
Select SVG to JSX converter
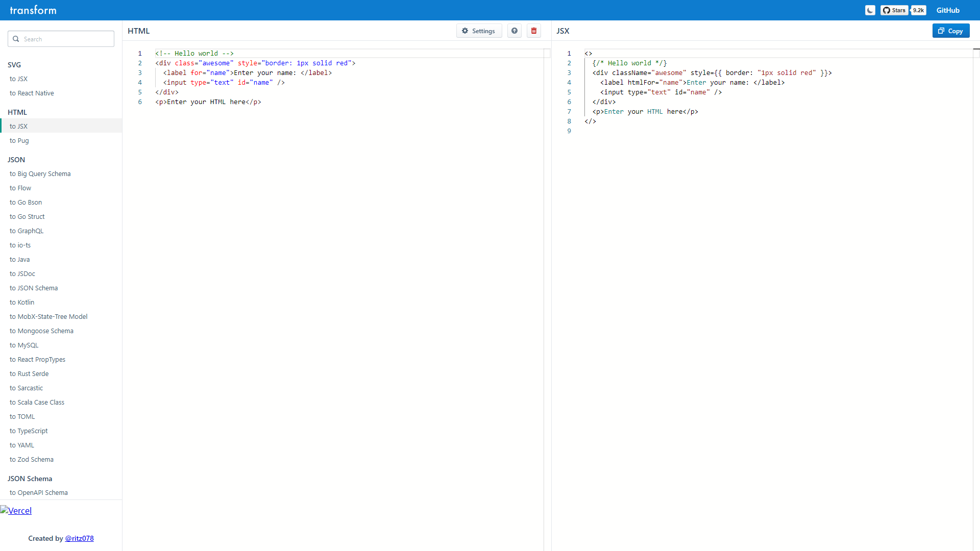(61, 79)
